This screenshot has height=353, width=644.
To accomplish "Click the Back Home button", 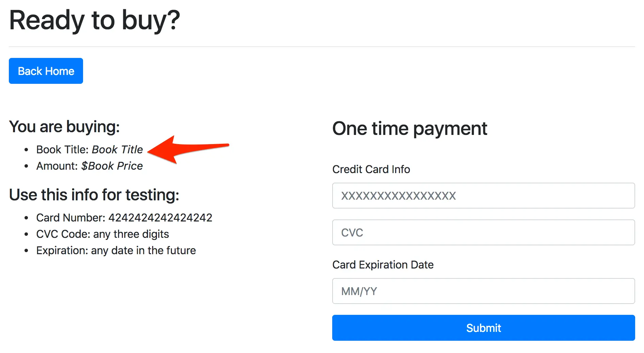I will (46, 71).
